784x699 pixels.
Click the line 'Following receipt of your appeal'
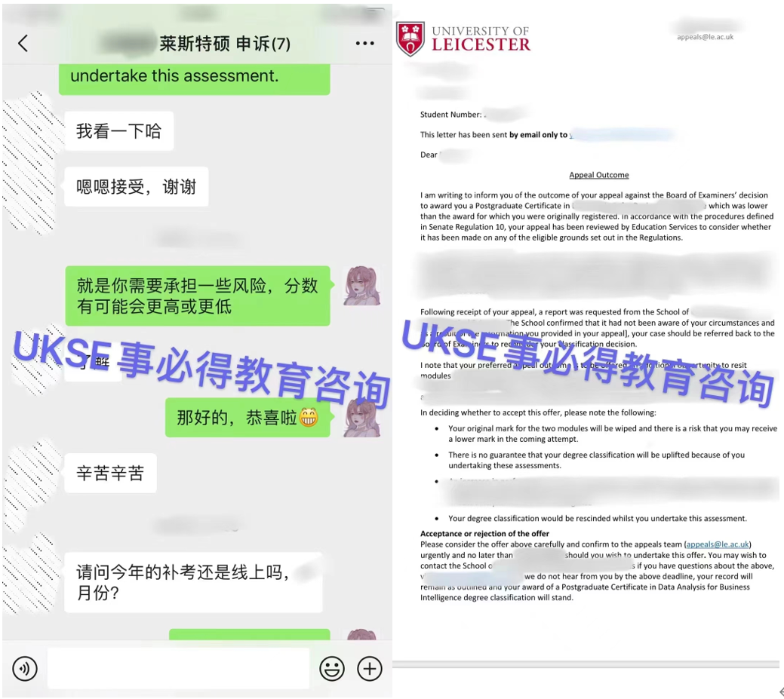554,311
